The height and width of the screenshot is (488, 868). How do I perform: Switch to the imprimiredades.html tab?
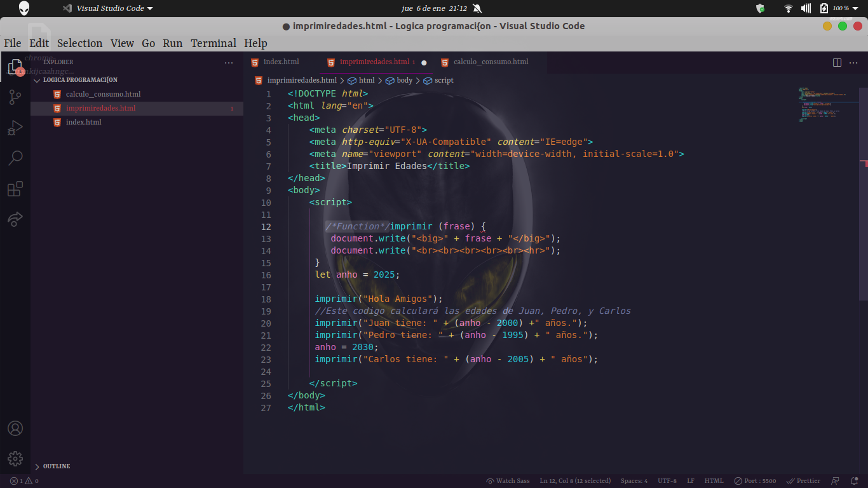pos(376,62)
